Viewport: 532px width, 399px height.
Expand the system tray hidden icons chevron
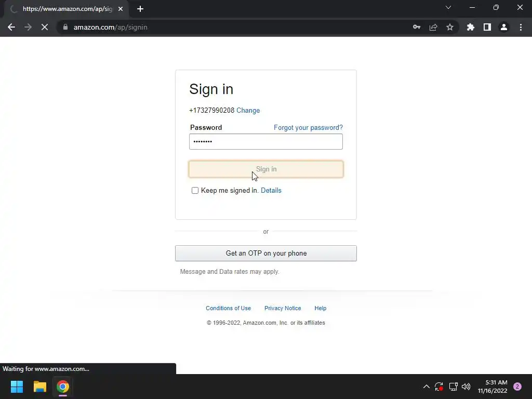426,387
